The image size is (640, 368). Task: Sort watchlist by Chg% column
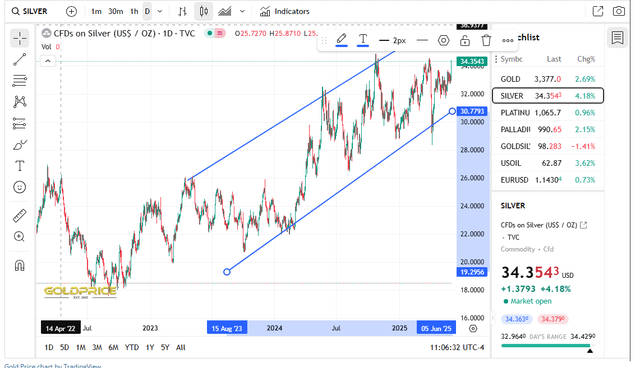click(586, 59)
